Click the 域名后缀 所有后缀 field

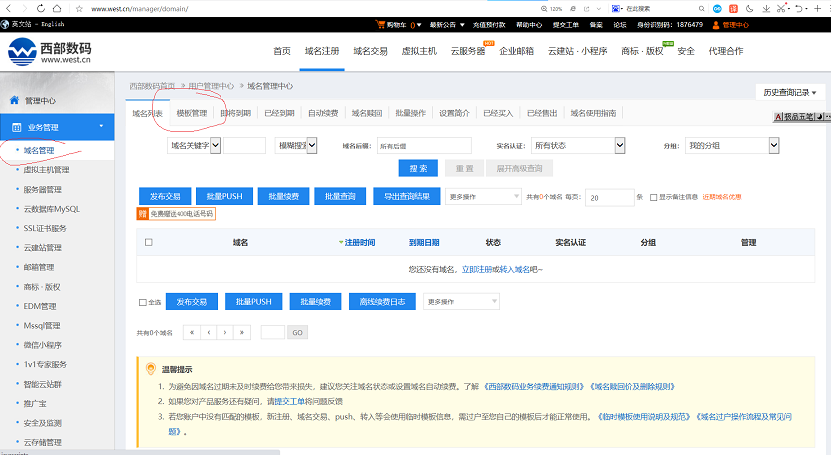point(424,146)
